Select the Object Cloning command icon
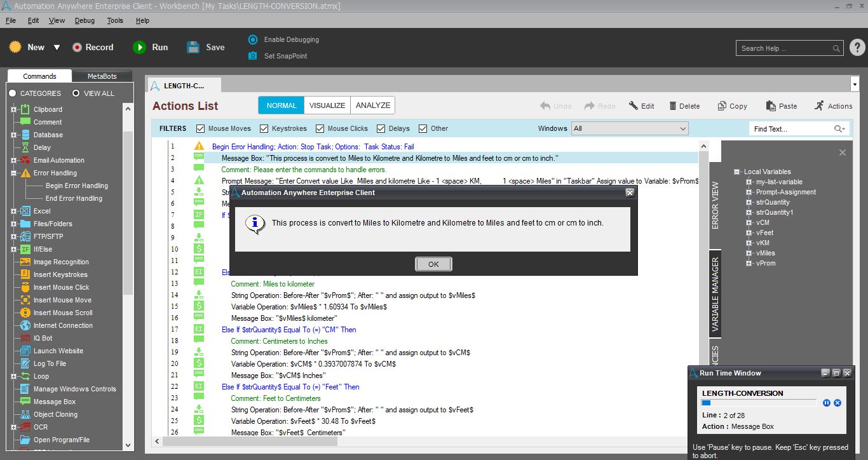Image resolution: width=868 pixels, height=460 pixels. point(25,414)
